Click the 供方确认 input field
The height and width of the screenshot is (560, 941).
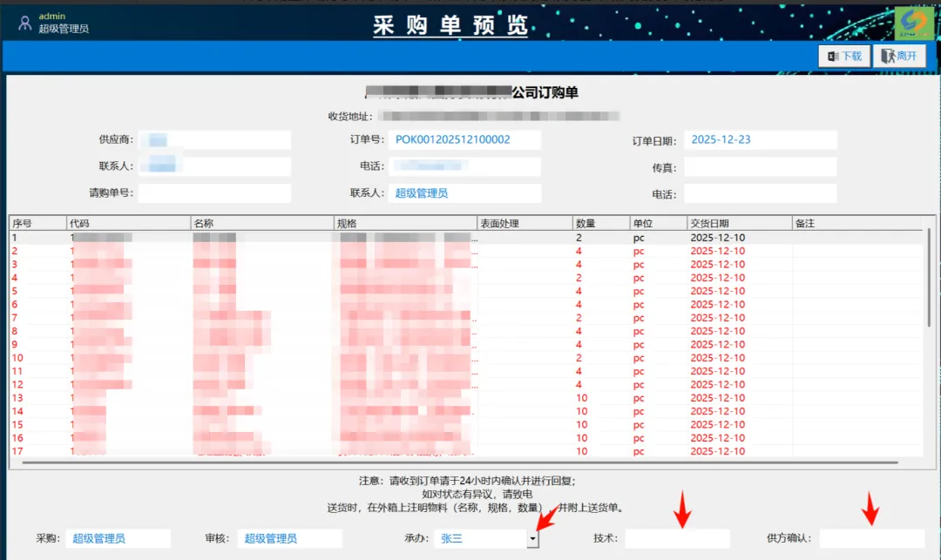click(x=872, y=538)
